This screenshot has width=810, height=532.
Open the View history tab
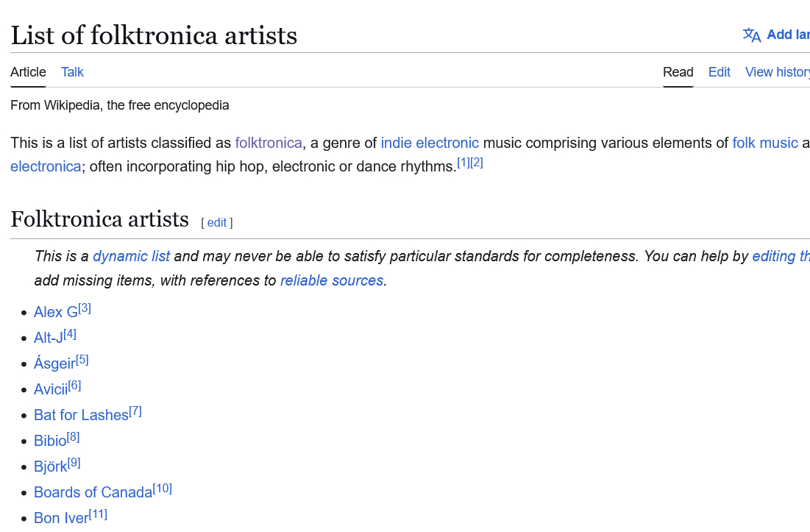pos(777,72)
